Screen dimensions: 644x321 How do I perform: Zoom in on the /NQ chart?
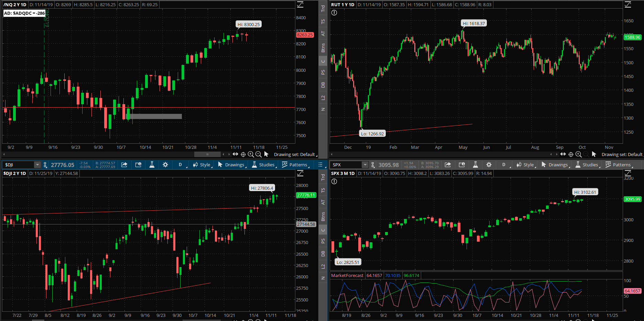pos(251,154)
